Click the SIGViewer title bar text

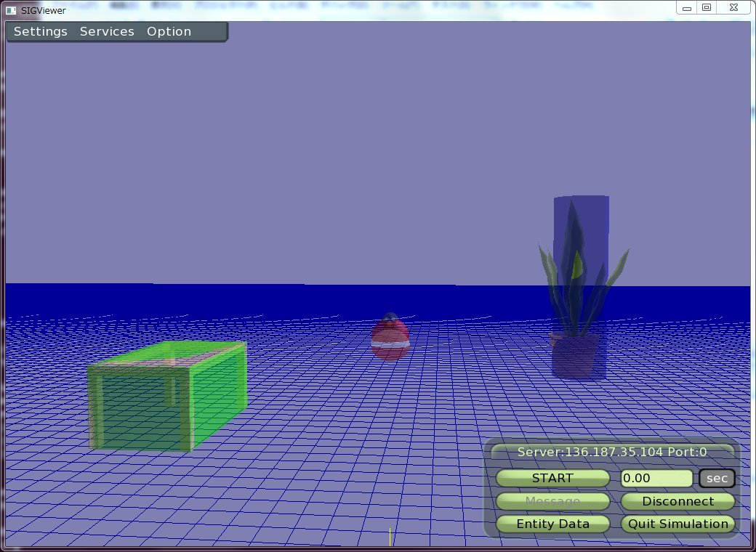point(43,10)
